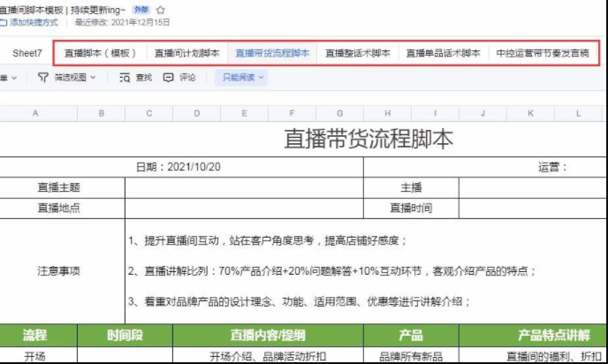Select column J header
Screen dimensions: 608x364
[x=483, y=114]
